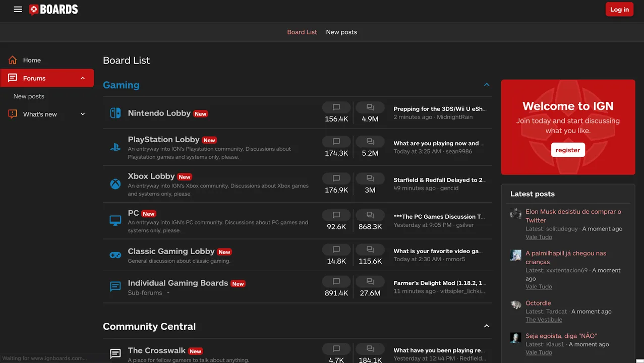Click the Xbox logo icon
The image size is (644, 363).
[115, 184]
